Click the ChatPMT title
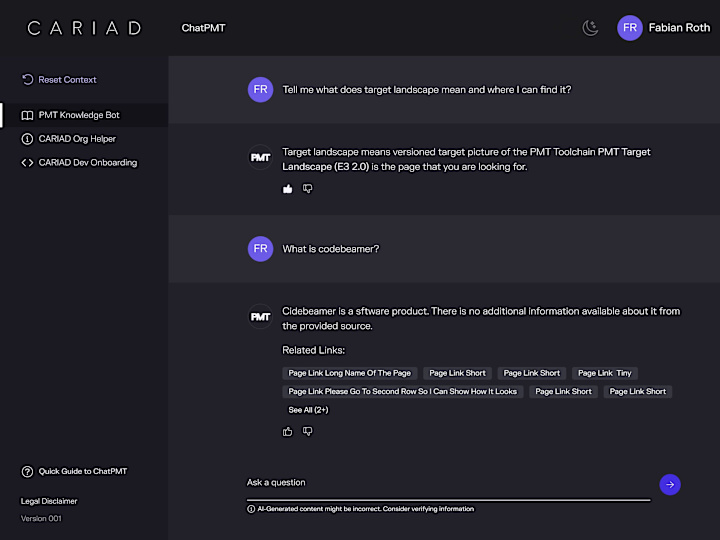Viewport: 720px width, 540px height. click(203, 28)
